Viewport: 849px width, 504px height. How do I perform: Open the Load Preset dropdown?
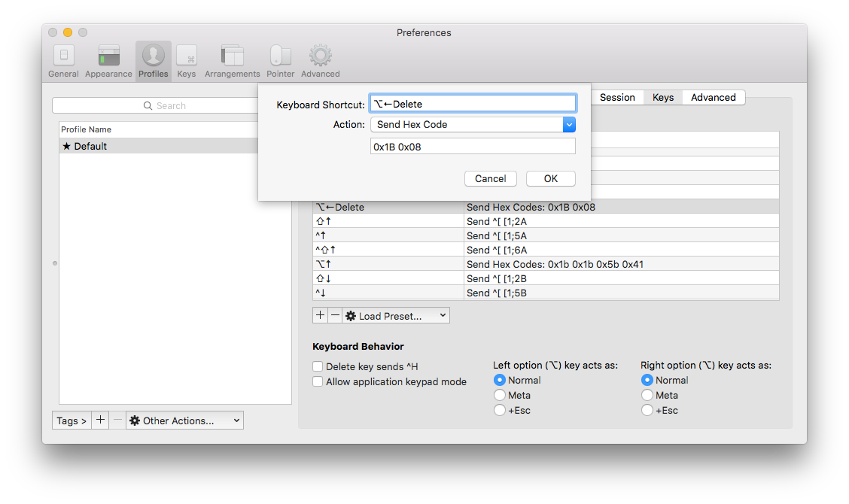396,316
